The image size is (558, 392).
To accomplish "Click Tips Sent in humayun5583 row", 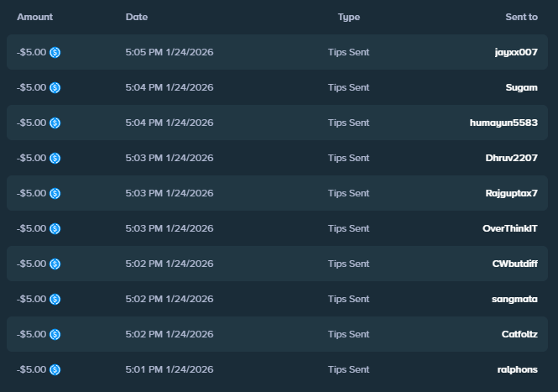I will click(x=349, y=123).
